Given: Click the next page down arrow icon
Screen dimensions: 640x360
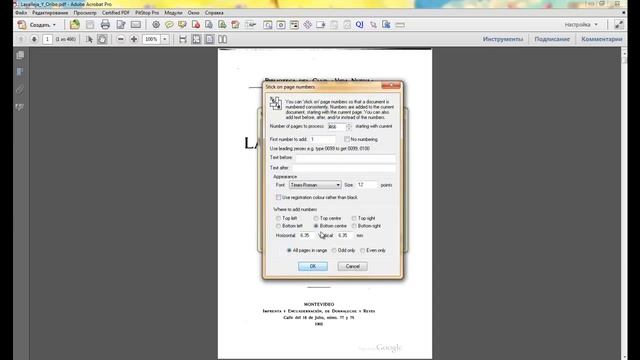Looking at the screenshot, I should [x=34, y=39].
